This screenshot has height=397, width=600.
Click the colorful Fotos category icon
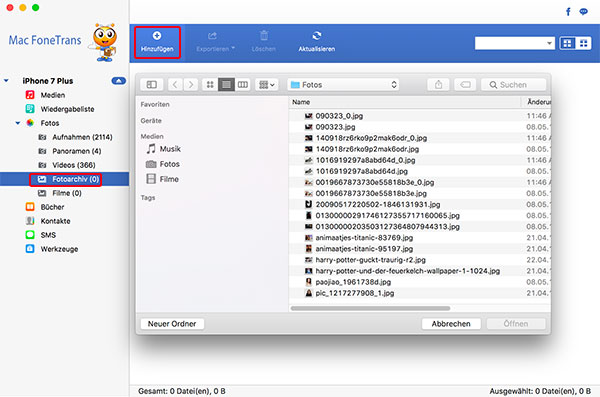point(30,123)
